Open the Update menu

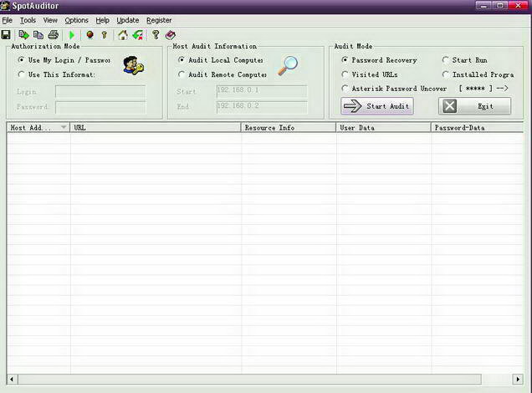click(x=128, y=20)
